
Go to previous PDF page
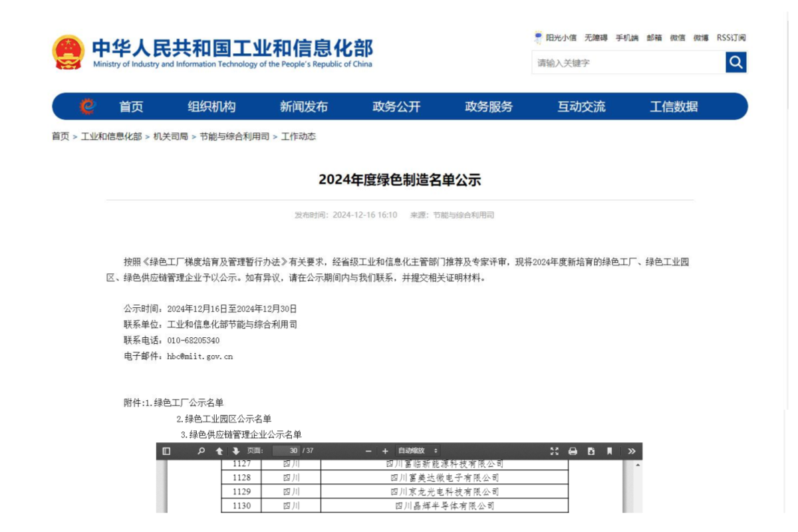coord(219,451)
